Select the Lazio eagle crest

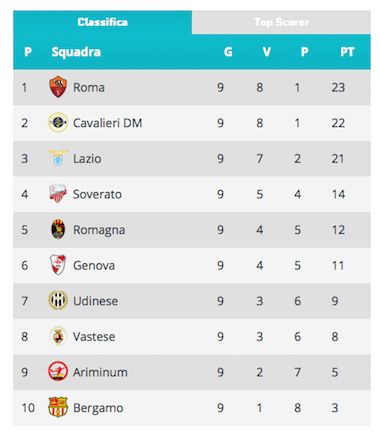(58, 158)
